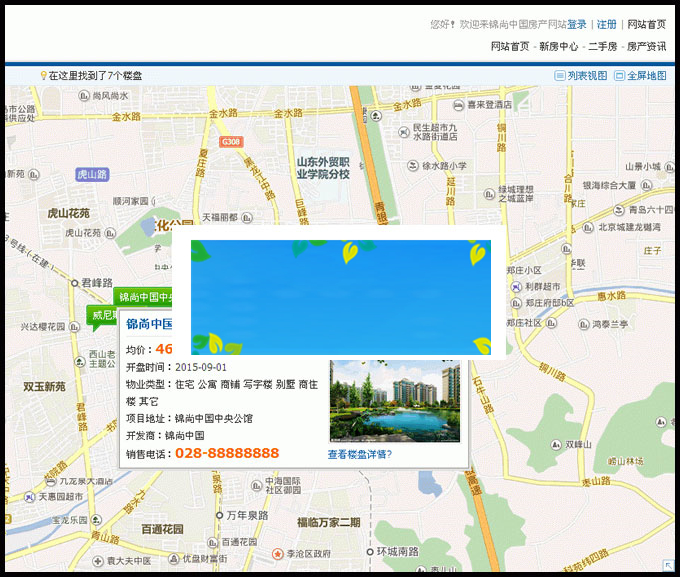Open 网站首页 in top right header
680x577 pixels.
647,24
